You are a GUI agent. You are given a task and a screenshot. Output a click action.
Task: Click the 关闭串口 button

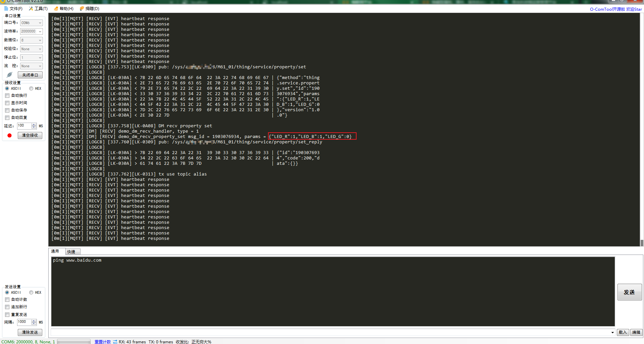(x=30, y=75)
